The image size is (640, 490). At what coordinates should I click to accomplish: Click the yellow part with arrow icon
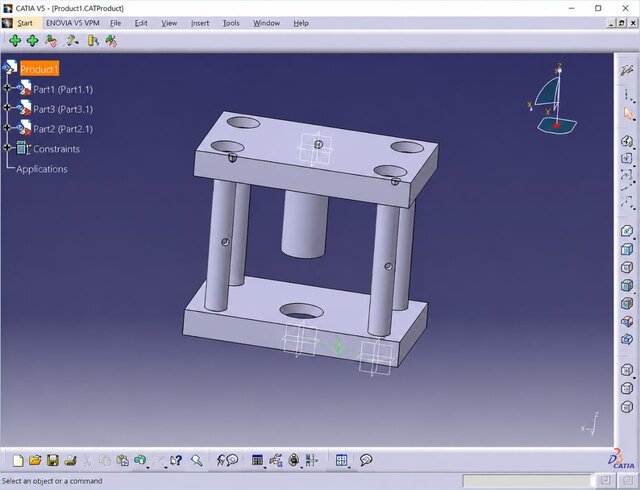tap(93, 40)
